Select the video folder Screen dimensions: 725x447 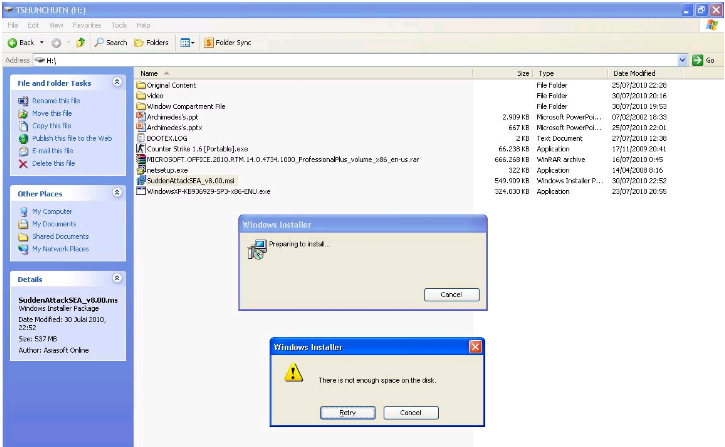(x=155, y=96)
